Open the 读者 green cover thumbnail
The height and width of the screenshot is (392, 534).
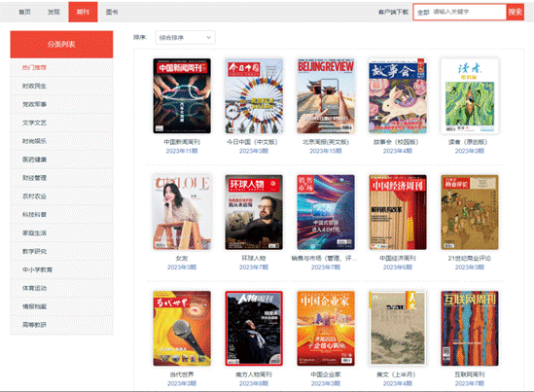(x=470, y=95)
